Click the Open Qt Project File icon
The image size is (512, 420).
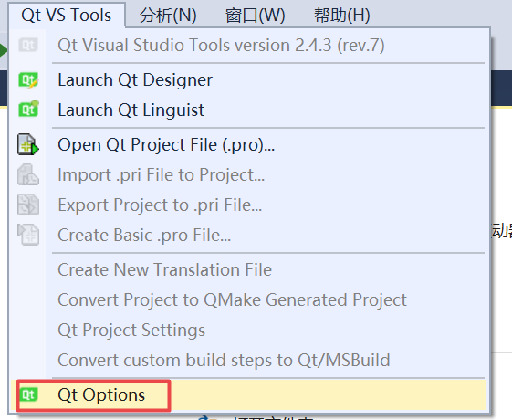28,144
